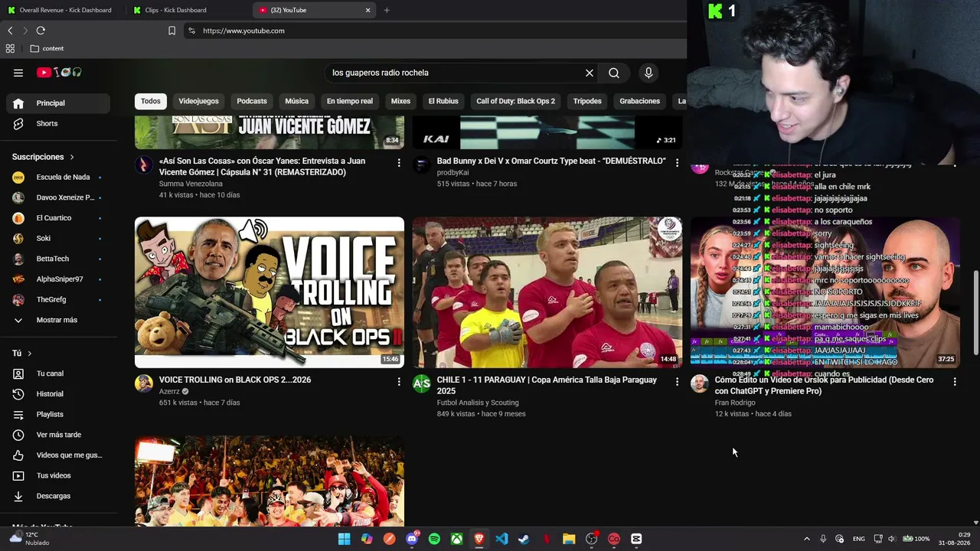Open the Windows Start menu
Image resolution: width=980 pixels, height=551 pixels.
pyautogui.click(x=344, y=539)
